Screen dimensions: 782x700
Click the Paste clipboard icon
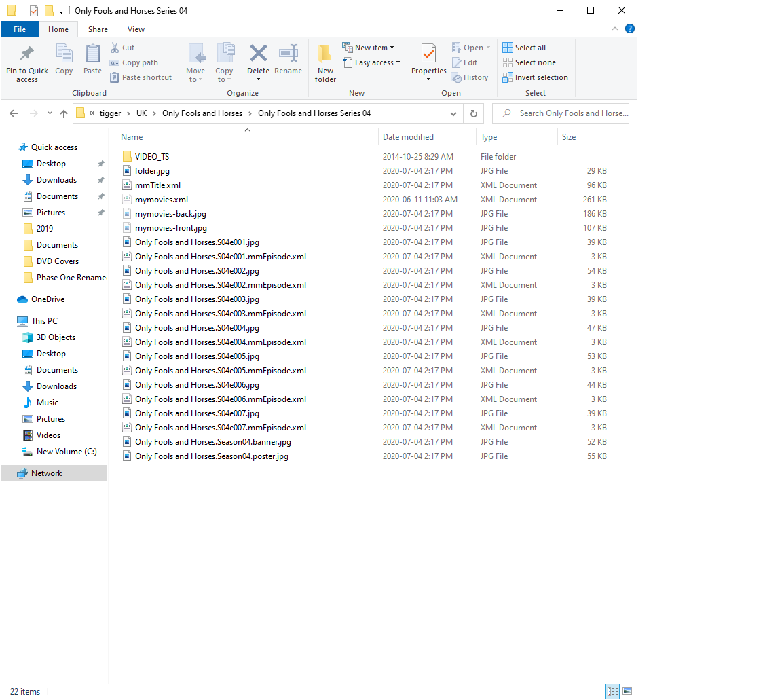click(93, 54)
